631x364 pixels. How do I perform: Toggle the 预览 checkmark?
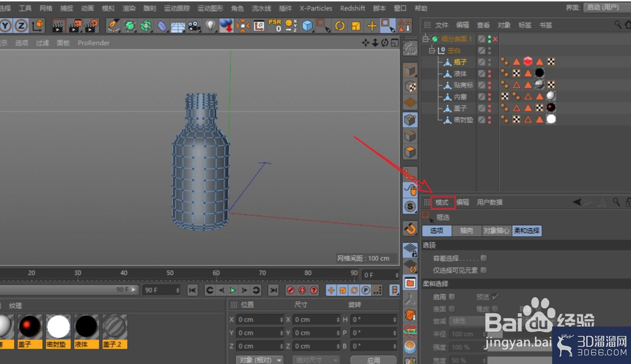495,297
